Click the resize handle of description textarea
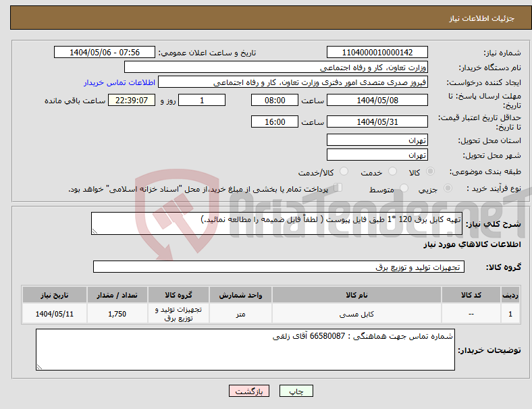The height and width of the screenshot is (409, 532). click(95, 231)
